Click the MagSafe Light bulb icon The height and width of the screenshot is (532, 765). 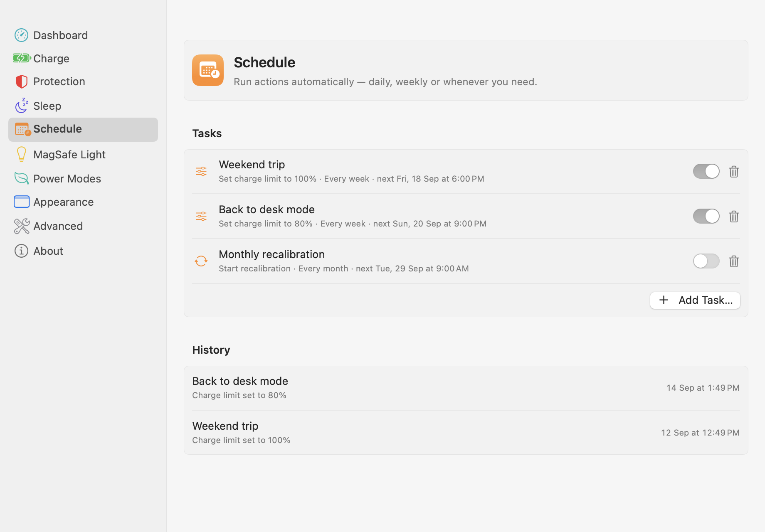[x=21, y=154]
